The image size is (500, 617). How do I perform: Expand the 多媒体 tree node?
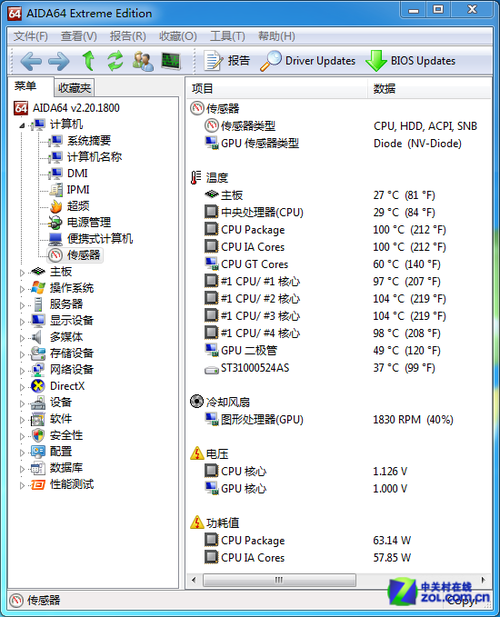[x=22, y=338]
